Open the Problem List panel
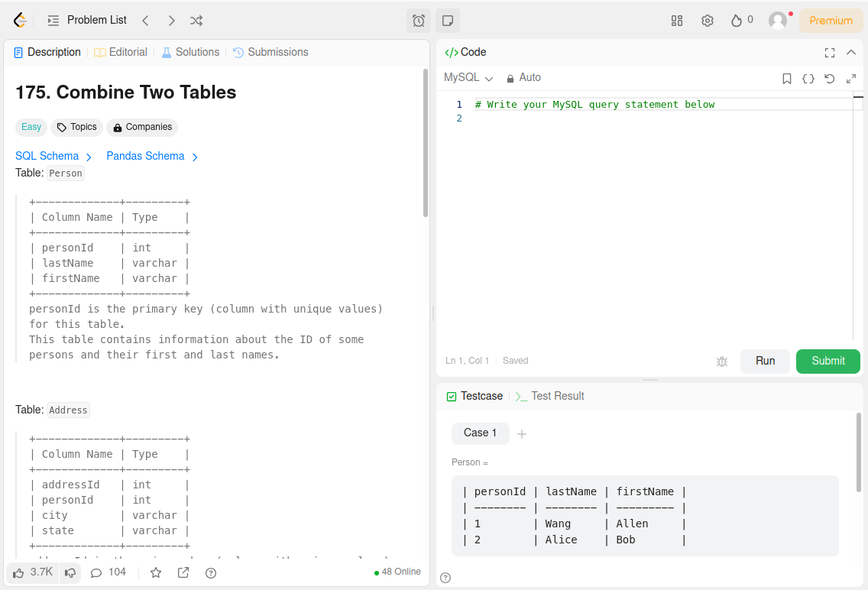868x590 pixels. click(87, 21)
